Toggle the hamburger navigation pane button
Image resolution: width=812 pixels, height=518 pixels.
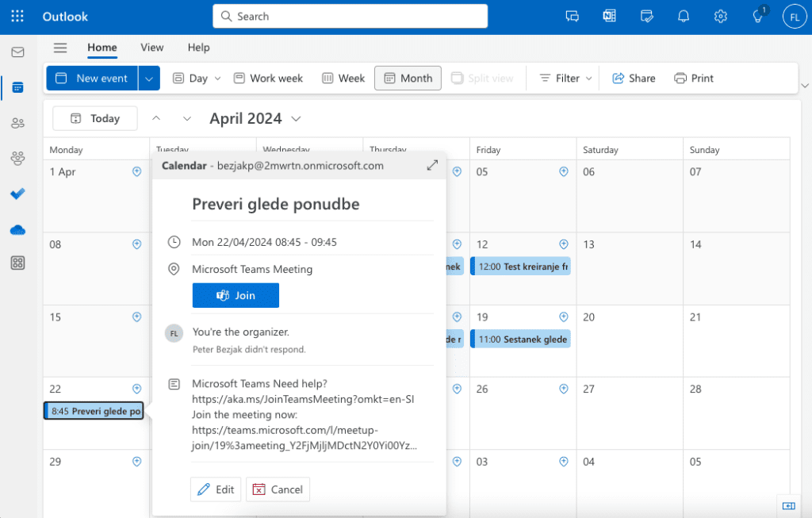point(60,48)
